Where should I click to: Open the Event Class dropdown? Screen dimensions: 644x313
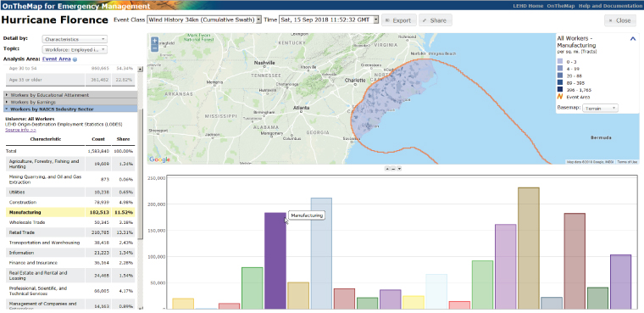click(x=204, y=20)
